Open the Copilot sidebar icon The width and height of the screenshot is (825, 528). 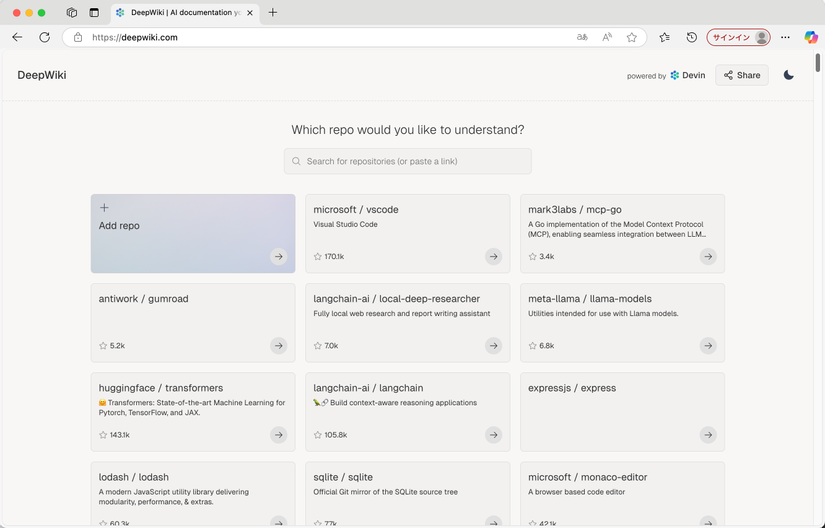click(811, 37)
